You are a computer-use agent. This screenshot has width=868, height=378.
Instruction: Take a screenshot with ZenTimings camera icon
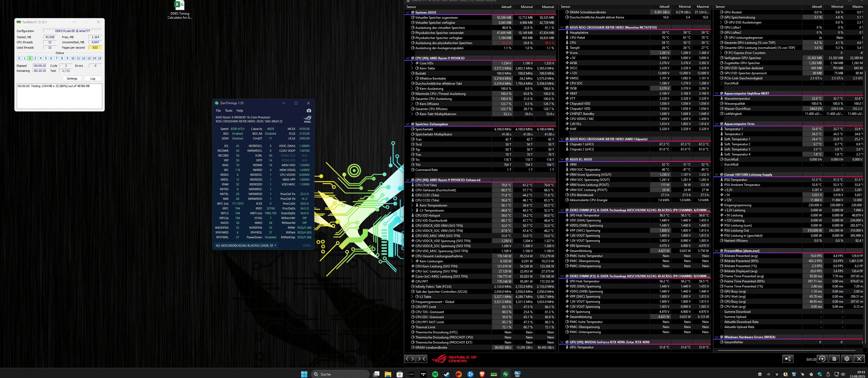point(309,111)
